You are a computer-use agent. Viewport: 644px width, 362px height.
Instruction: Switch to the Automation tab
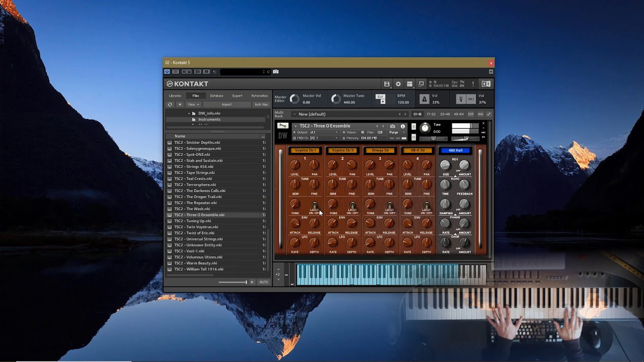click(259, 96)
